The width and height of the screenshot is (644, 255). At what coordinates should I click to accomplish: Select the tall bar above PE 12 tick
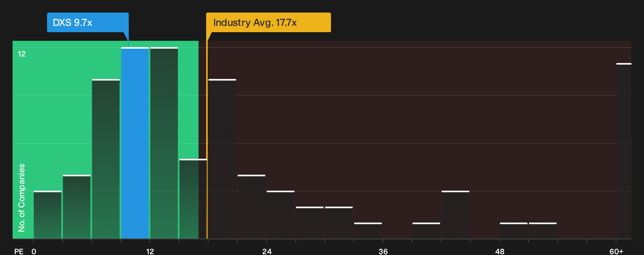click(164, 143)
